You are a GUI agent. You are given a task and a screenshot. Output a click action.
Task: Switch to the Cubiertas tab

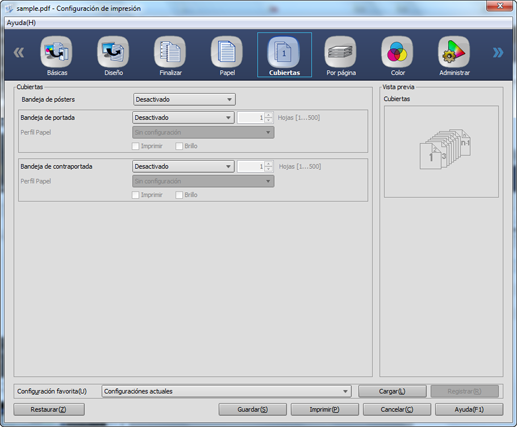tap(284, 55)
